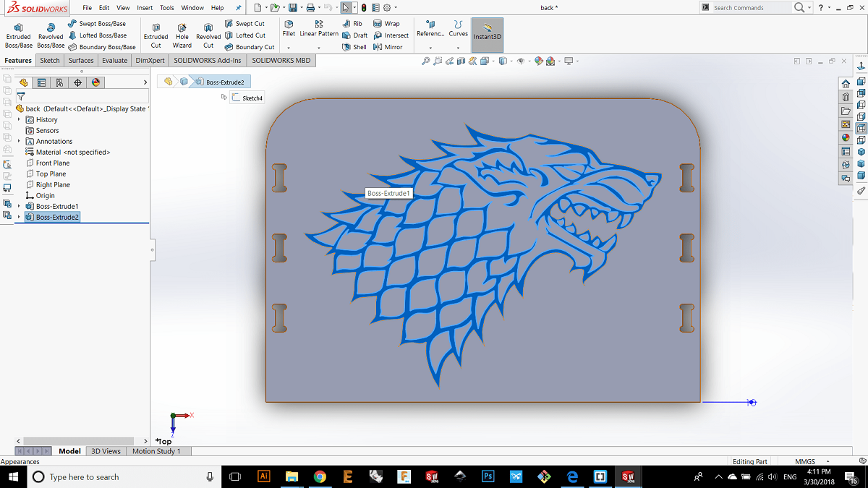
Task: Expand the Boss-Extrude2 feature
Action: 20,217
